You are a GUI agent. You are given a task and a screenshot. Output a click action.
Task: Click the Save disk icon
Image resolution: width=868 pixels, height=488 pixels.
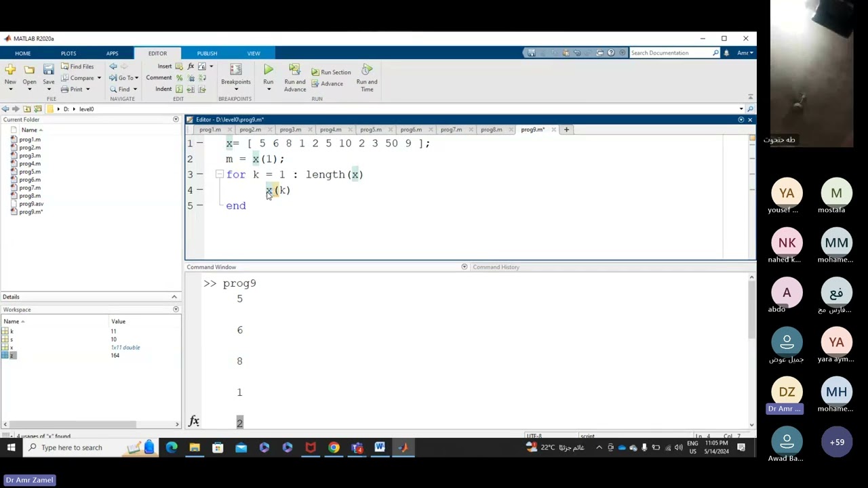48,70
